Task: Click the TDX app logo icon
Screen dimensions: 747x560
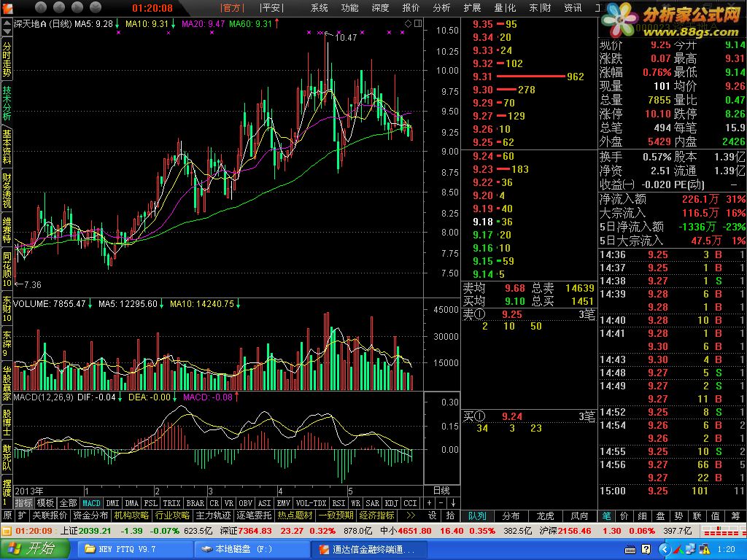Action: [x=8, y=7]
